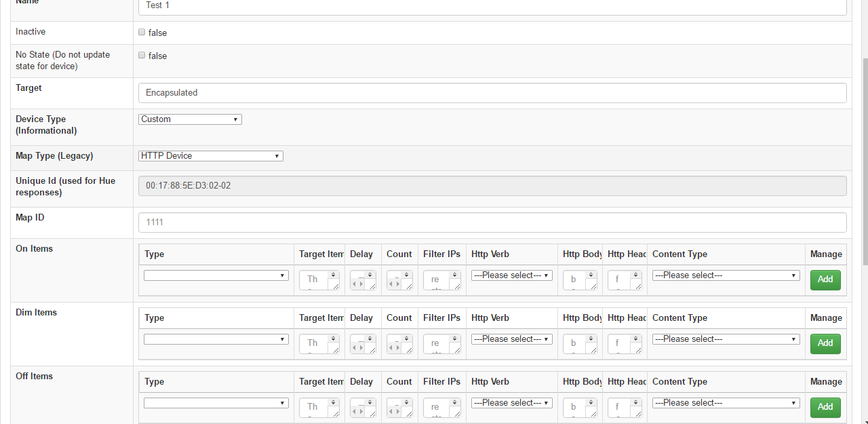Open the Device Type dropdown showing Custom
The height and width of the screenshot is (424, 868).
pyautogui.click(x=190, y=119)
